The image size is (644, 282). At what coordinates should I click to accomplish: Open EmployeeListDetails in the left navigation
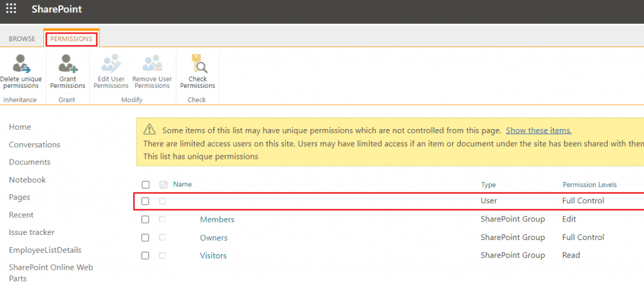pyautogui.click(x=45, y=250)
